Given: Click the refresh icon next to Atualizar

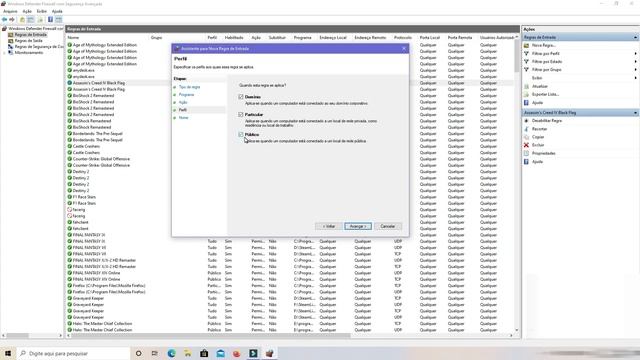Looking at the screenshot, I should (527, 87).
